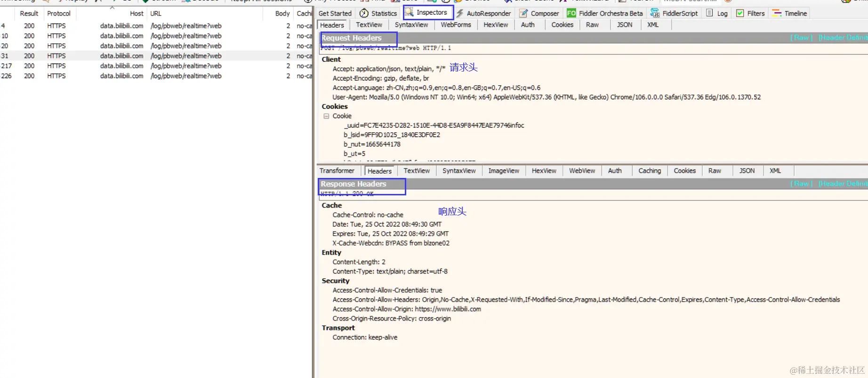Select response inspector WebView tab
Screen dimensions: 868x378
[582, 171]
